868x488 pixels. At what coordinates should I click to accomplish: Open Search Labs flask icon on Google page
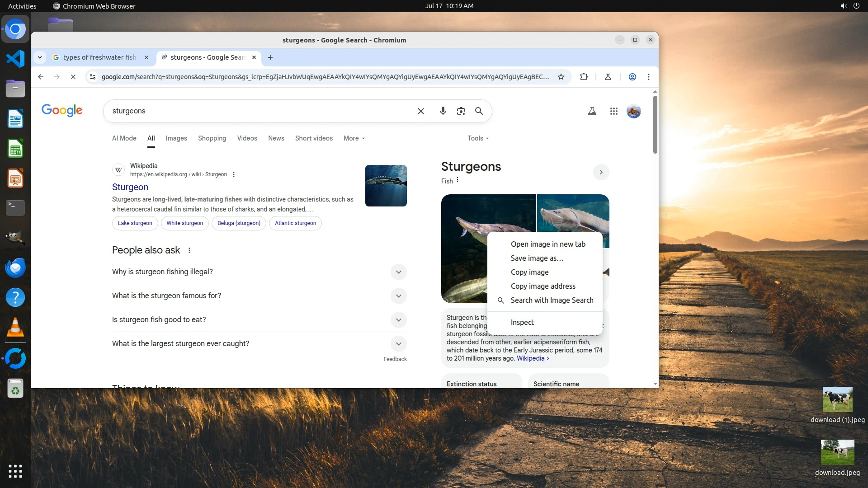pos(592,111)
